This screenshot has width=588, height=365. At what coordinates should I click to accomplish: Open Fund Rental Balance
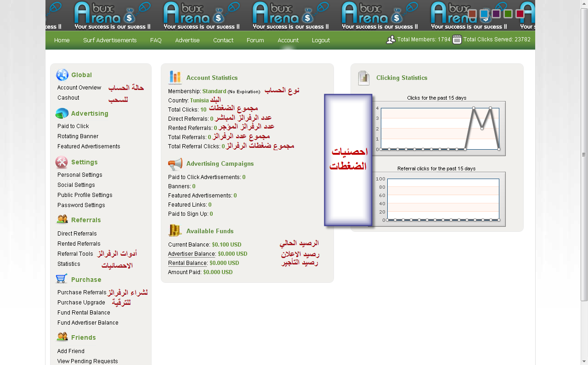coord(84,313)
